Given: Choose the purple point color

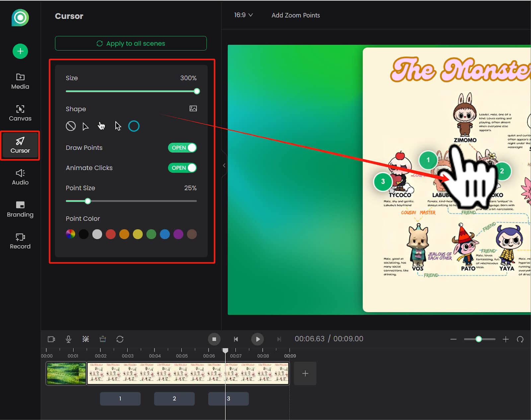Looking at the screenshot, I should [x=178, y=234].
